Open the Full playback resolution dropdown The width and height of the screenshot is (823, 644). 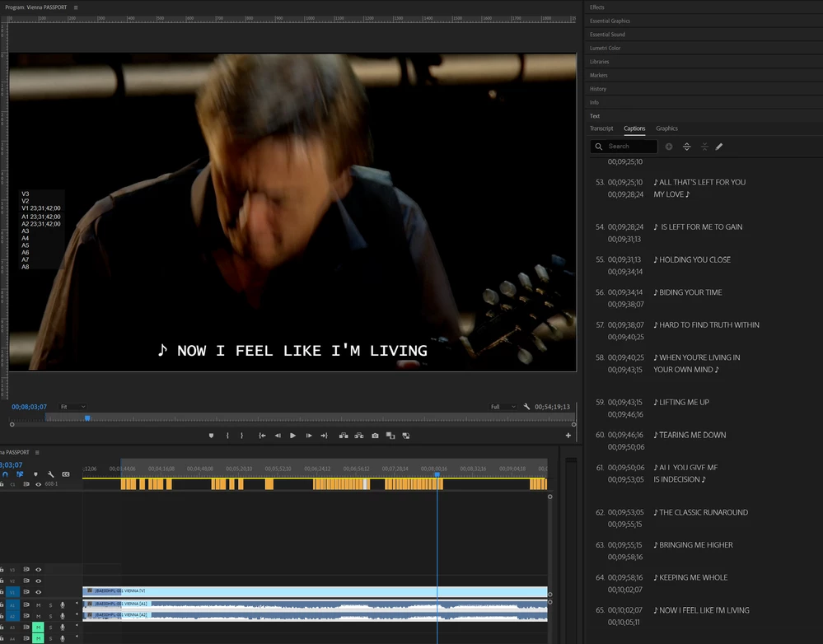tap(503, 407)
